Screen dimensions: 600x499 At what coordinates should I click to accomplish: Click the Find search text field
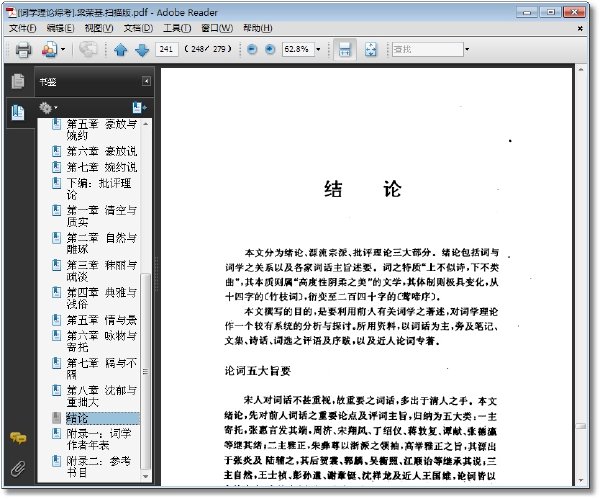coord(427,49)
